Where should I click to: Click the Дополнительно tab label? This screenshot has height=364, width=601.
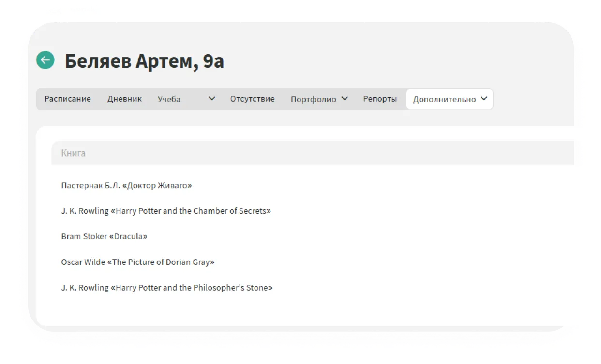(444, 99)
